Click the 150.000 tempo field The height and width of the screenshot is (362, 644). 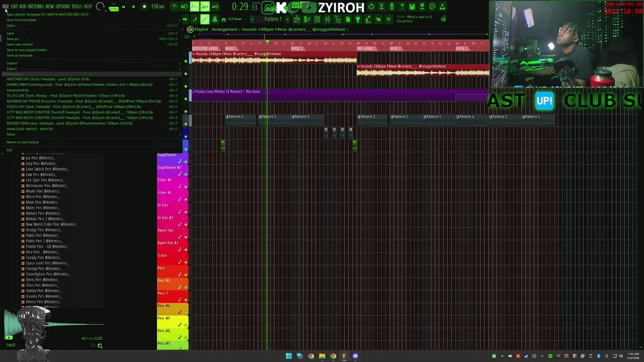pos(157,7)
